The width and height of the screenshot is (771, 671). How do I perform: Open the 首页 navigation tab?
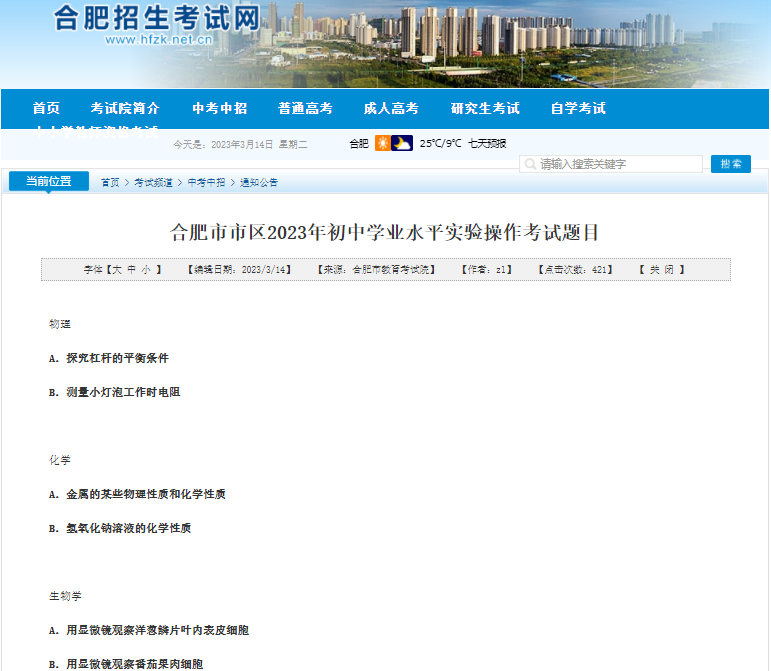pos(46,108)
